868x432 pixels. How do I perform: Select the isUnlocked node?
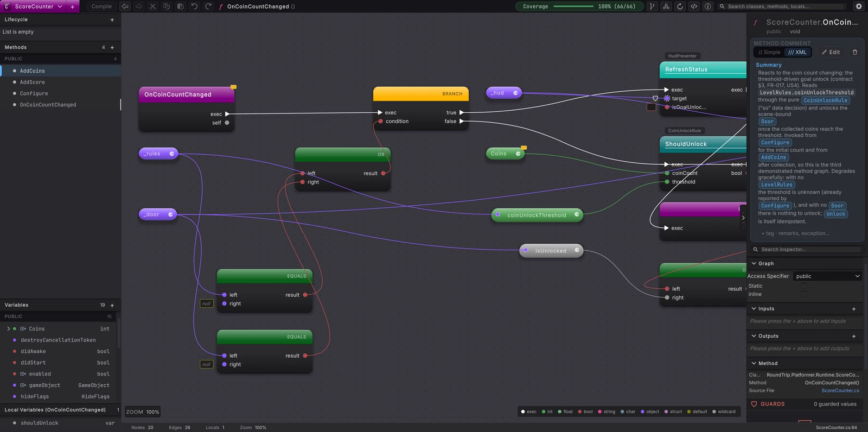[x=551, y=251]
